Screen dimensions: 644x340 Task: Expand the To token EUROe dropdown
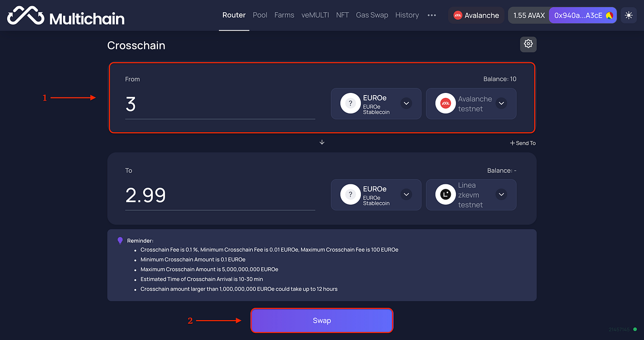[406, 195]
